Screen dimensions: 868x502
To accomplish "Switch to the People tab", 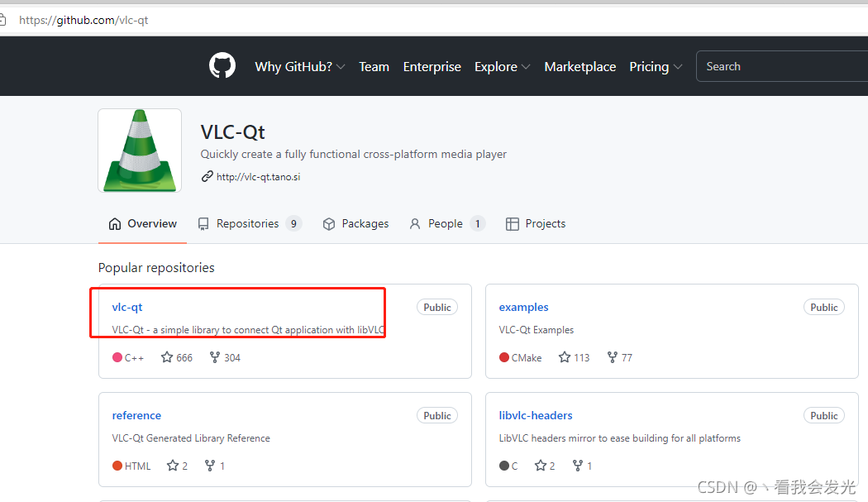I will coord(447,224).
